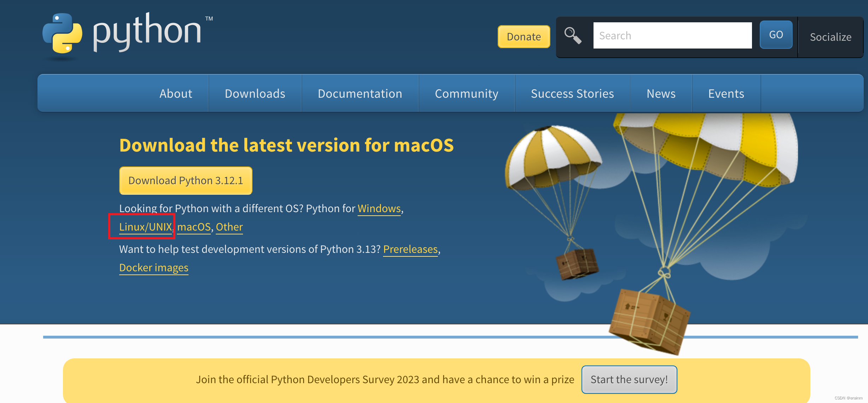Screen dimensions: 868x403
Task: Open the Events nav item
Action: (726, 93)
